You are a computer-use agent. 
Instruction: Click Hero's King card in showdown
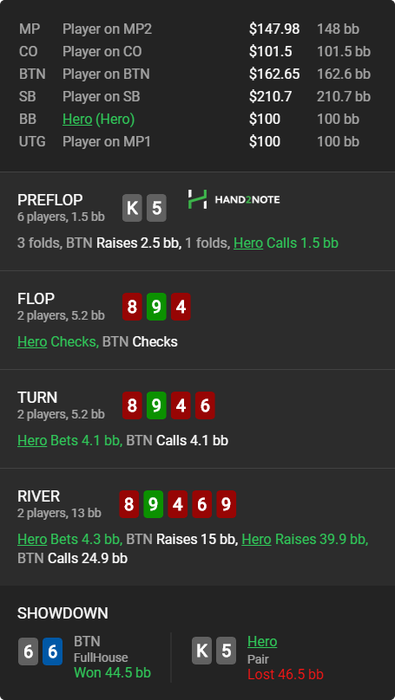(x=202, y=651)
